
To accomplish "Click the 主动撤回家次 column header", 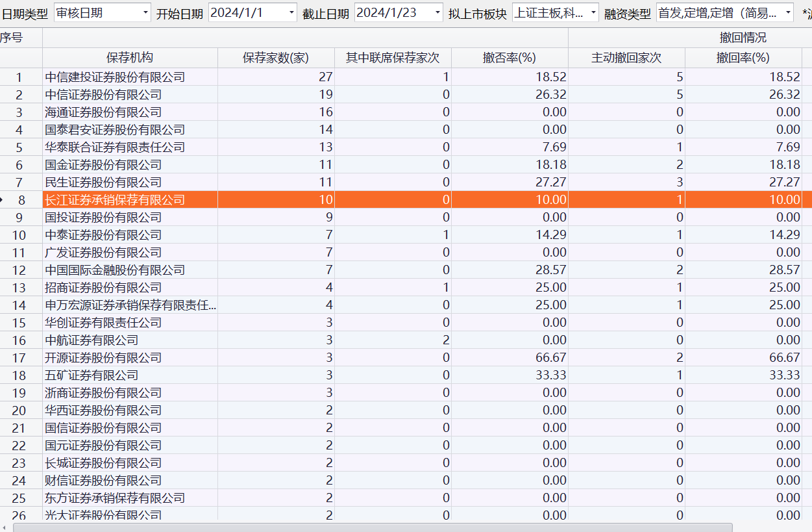I will 626,58.
